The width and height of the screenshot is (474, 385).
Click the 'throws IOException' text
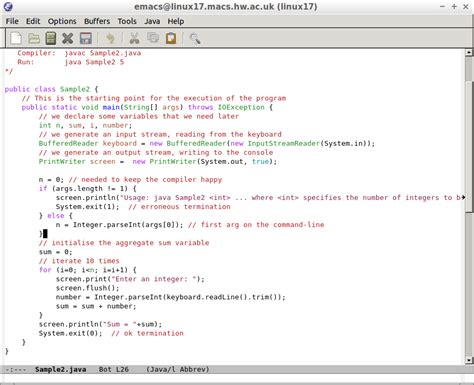point(226,107)
